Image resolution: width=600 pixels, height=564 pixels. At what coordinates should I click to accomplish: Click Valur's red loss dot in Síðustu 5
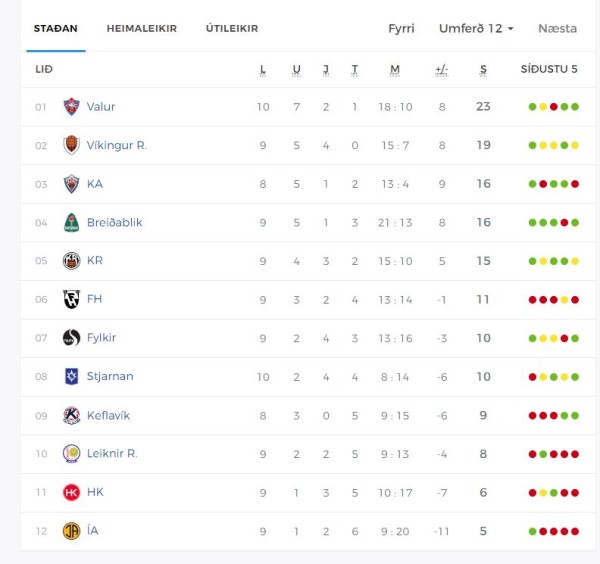coord(553,107)
